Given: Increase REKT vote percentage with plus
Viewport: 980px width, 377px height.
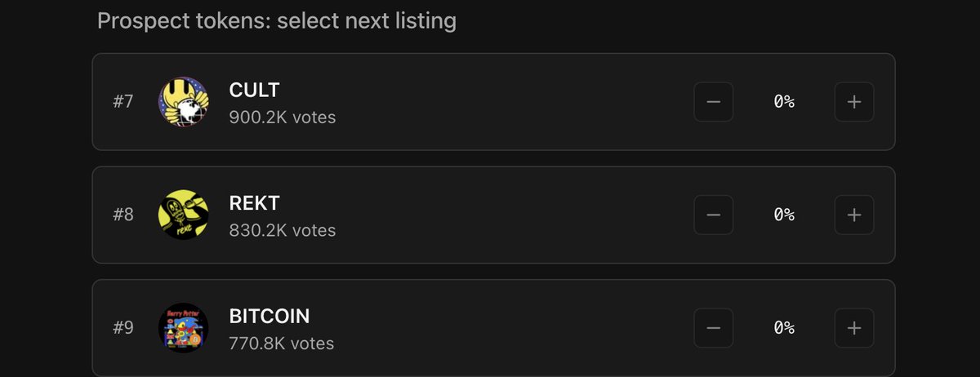Looking at the screenshot, I should click(x=854, y=215).
